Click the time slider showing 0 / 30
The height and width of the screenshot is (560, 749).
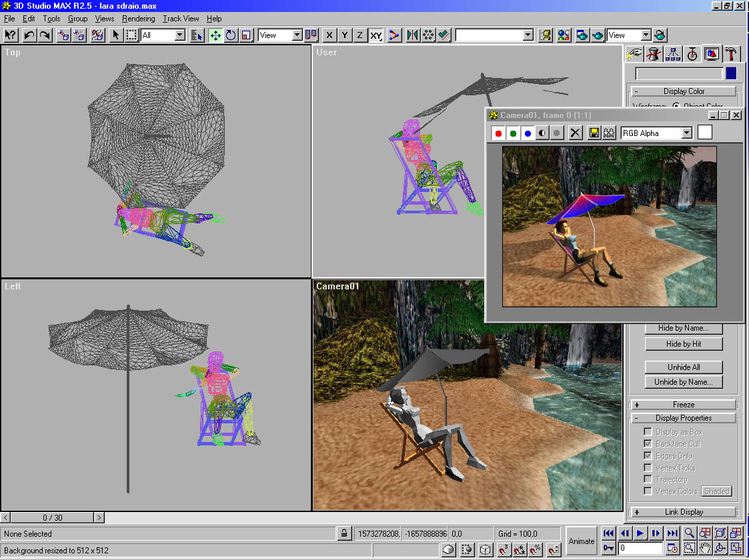pyautogui.click(x=53, y=517)
